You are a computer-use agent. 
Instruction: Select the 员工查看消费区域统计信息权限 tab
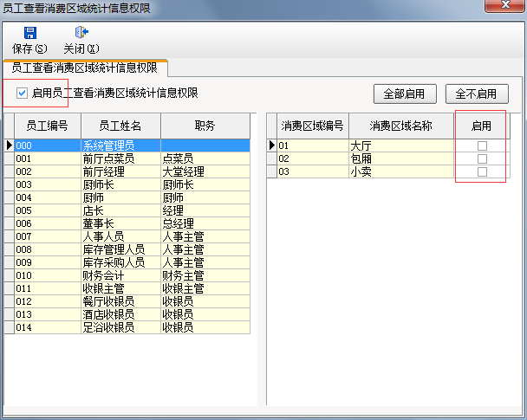tap(85, 68)
